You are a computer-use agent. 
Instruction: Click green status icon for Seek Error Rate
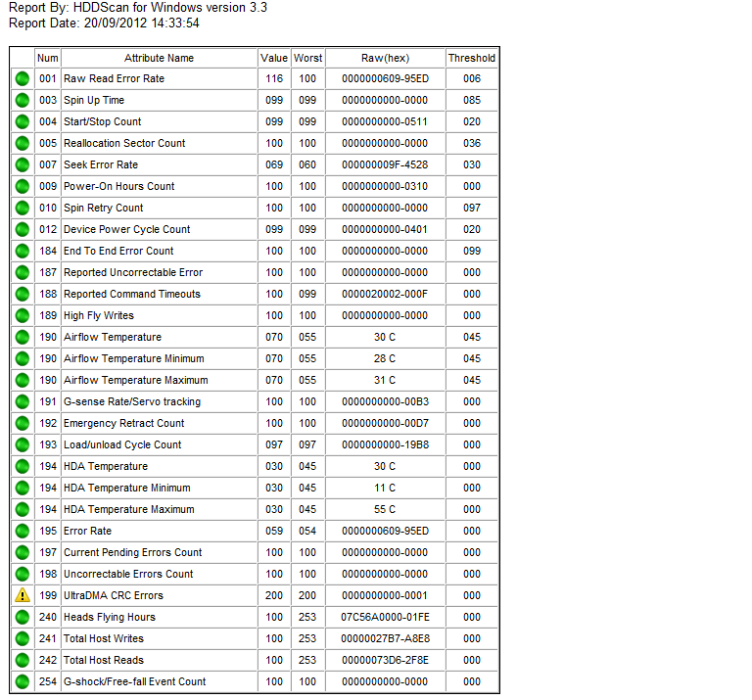[23, 164]
